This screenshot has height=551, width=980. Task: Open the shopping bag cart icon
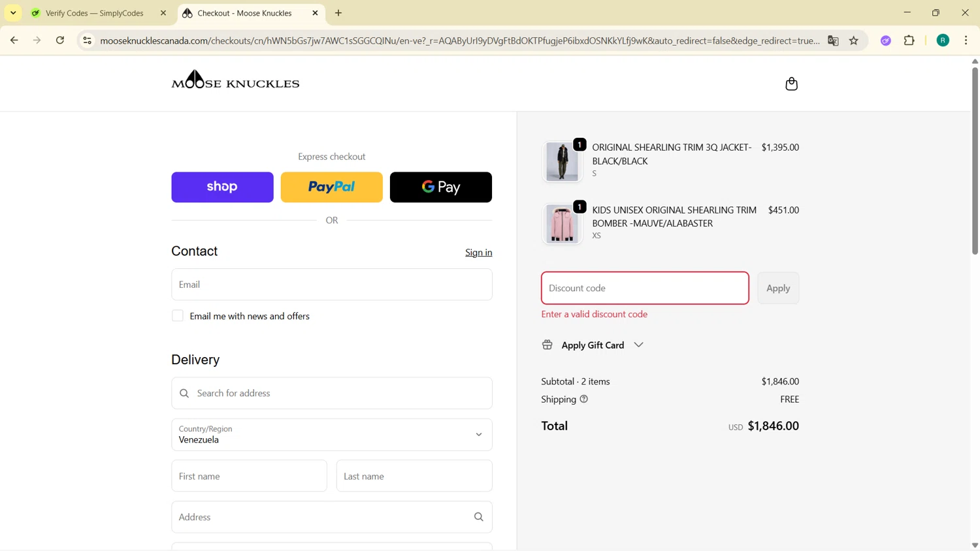click(x=791, y=84)
